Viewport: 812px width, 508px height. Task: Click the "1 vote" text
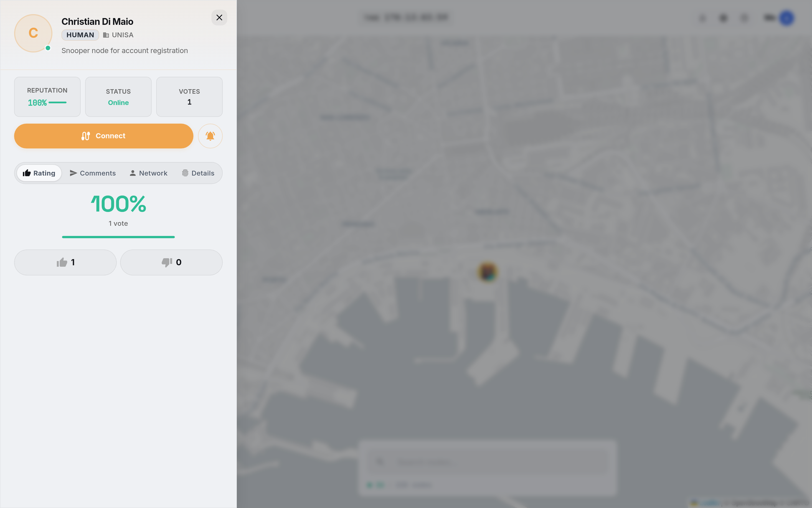(118, 224)
